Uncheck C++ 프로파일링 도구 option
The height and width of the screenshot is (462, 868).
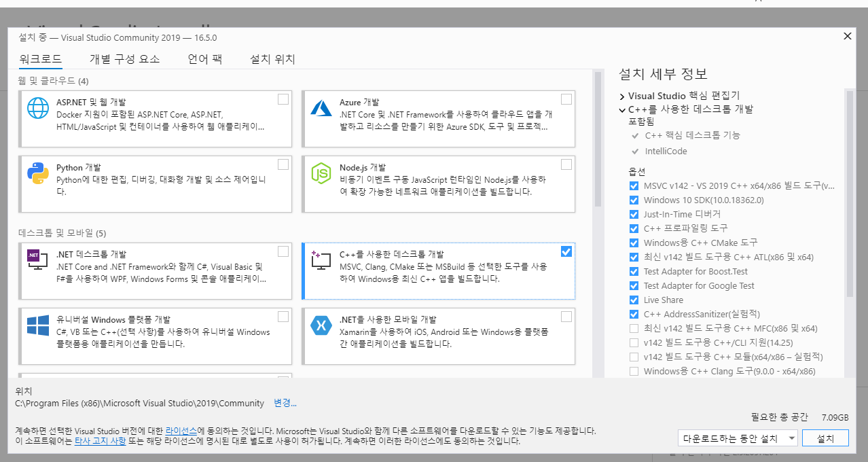(x=634, y=228)
